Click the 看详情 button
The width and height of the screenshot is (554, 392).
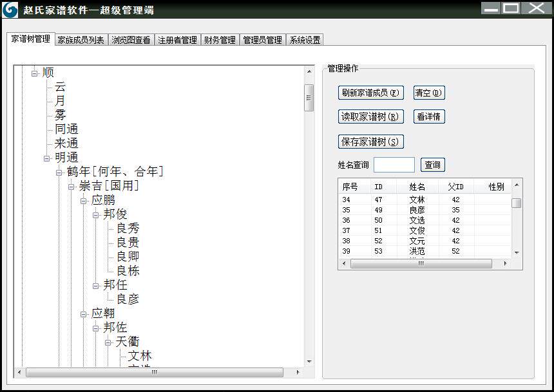(x=429, y=117)
